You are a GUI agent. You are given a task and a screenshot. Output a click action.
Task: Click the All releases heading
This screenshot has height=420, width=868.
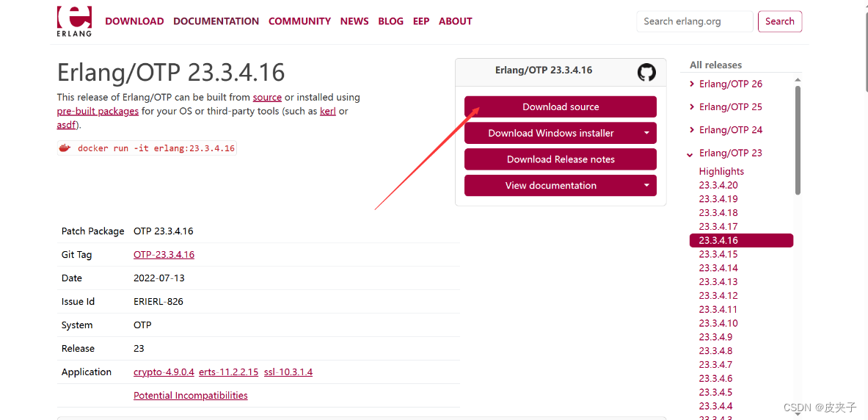click(x=716, y=65)
